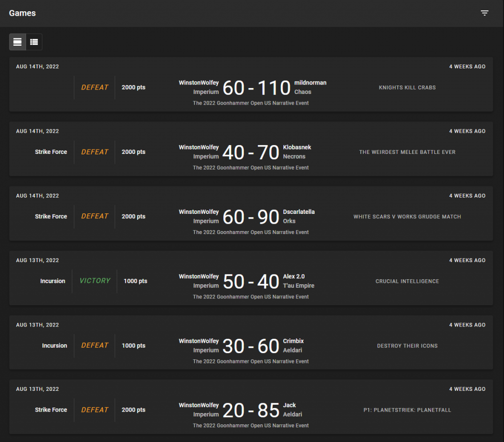Open the Destroy Their Icons game
Screen dimensions: 504x442
(x=407, y=346)
